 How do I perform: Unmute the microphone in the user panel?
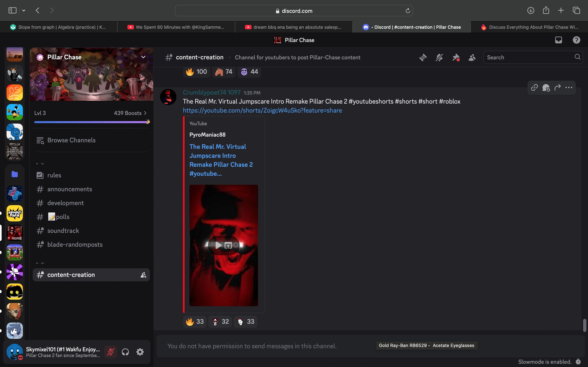coord(110,352)
